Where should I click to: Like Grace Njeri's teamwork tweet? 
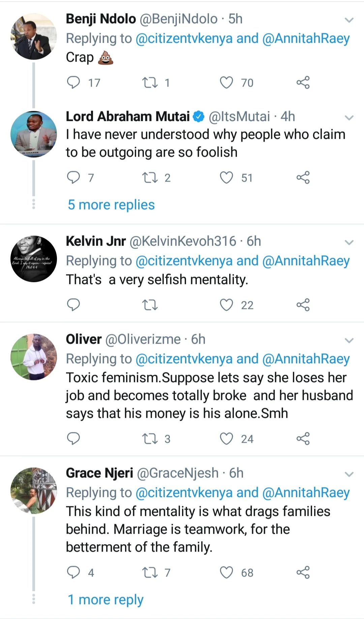pos(226,572)
